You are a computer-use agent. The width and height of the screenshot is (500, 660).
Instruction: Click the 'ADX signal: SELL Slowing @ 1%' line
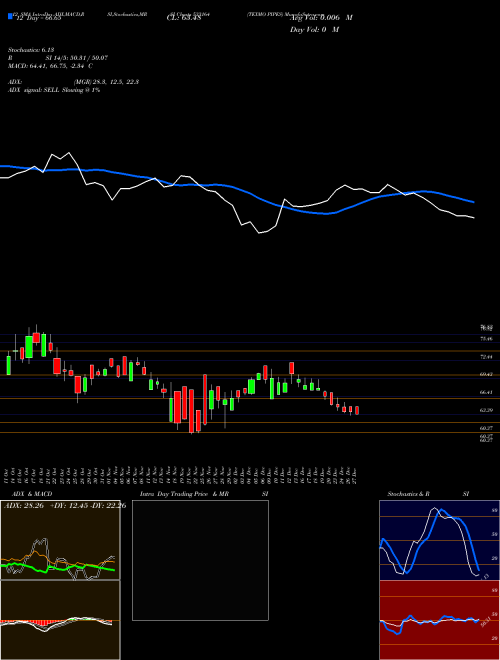coord(54,90)
